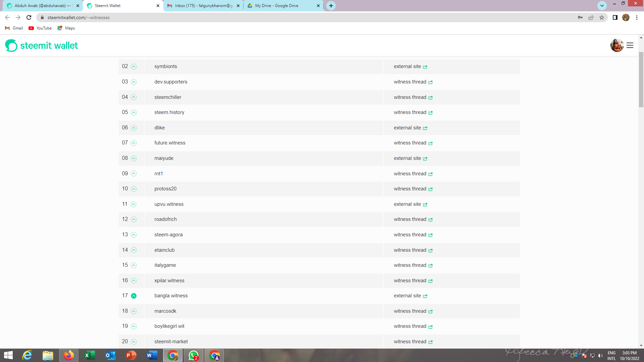Viewport: 644px width, 362px height.
Task: Switch to My Drive tab
Action: [276, 6]
